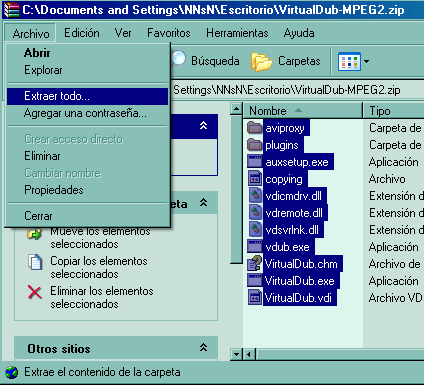Click the address bar path field
Viewport: 424px width, 385px height.
click(297, 90)
